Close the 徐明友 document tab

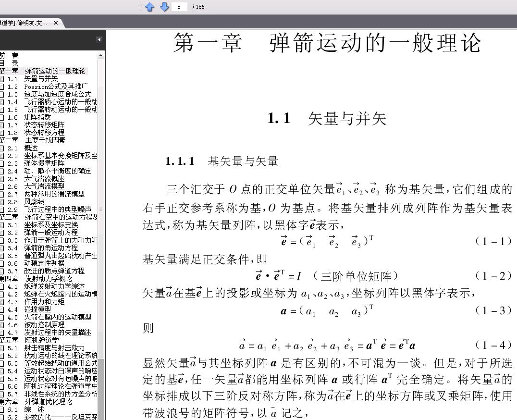(x=56, y=23)
